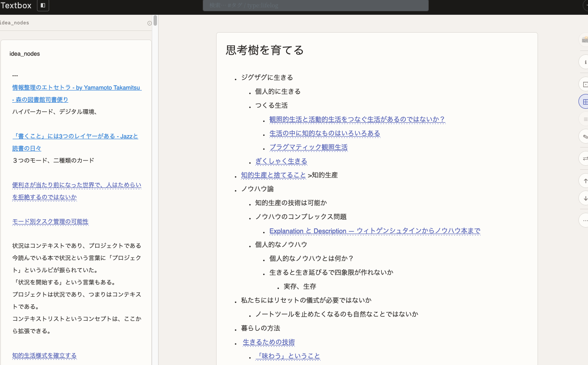Viewport: 588px width, 365px height.
Task: Open link ぎくしゃく生きる
Action: (281, 161)
